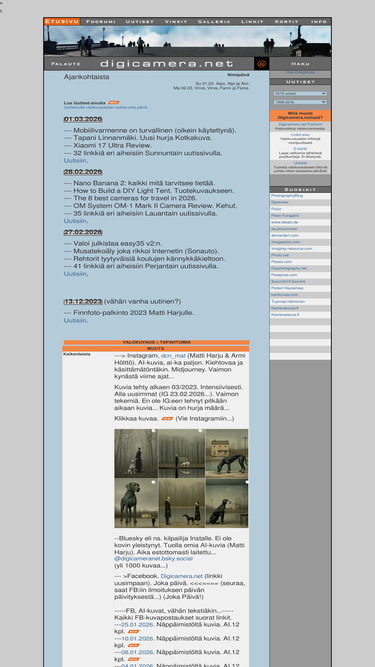The height and width of the screenshot is (667, 375).
Task: Go to the Foorumi menu item
Action: 101,21
